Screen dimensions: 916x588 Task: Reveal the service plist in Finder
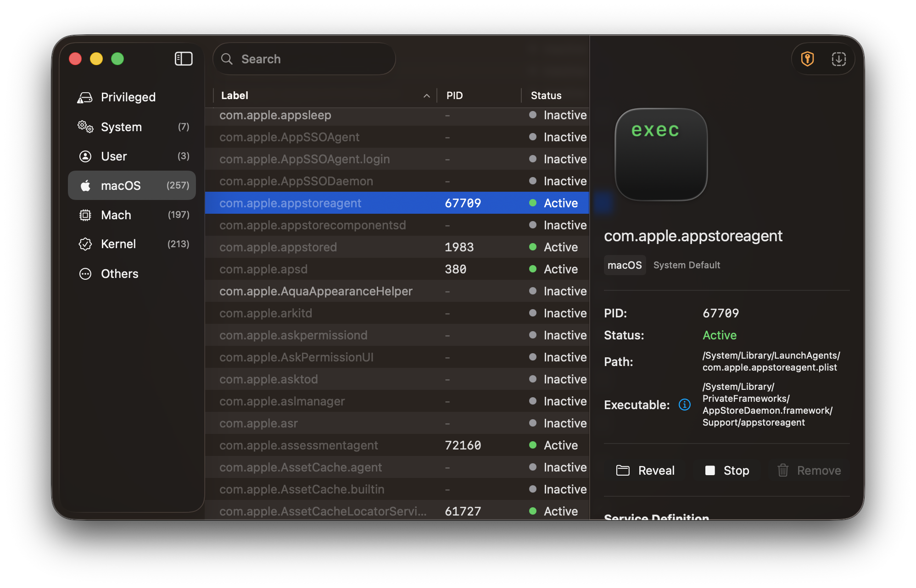point(646,470)
